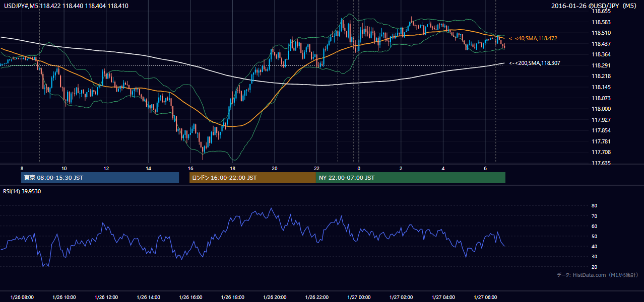Click hour tick 0 under the price chart

(x=358, y=168)
